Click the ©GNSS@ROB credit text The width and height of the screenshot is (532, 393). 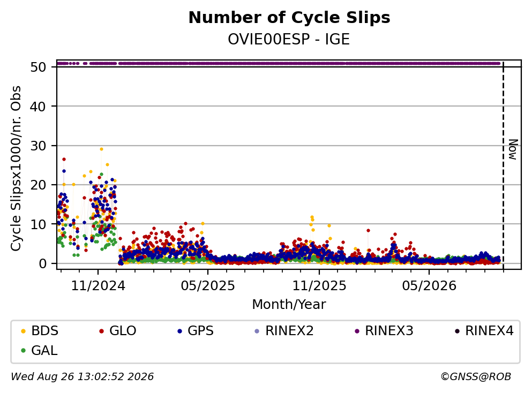pyautogui.click(x=476, y=377)
